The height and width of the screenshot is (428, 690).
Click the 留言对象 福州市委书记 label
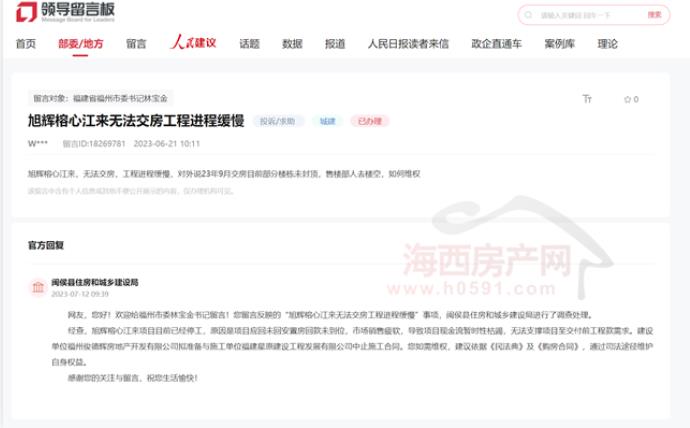coord(101,98)
